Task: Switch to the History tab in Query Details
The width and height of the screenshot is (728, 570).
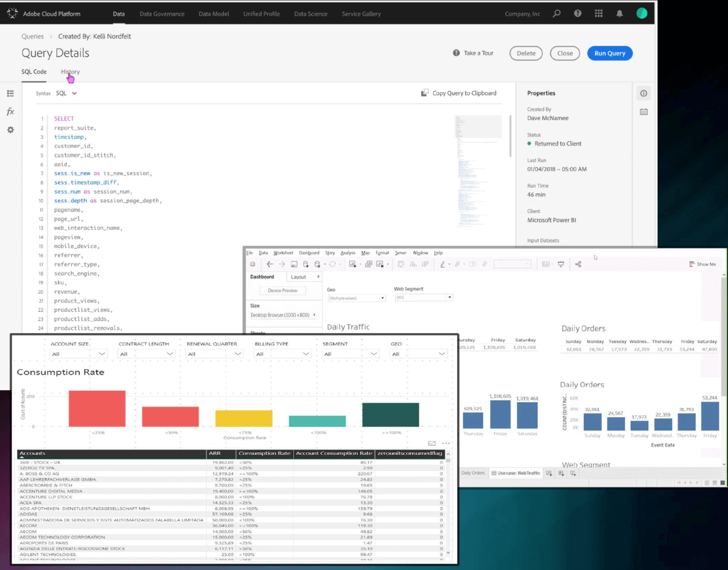Action: [70, 72]
